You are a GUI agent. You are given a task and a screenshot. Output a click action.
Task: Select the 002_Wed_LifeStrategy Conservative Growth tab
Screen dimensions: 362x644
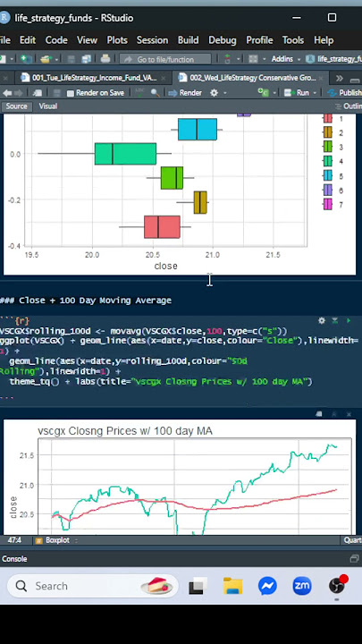250,78
